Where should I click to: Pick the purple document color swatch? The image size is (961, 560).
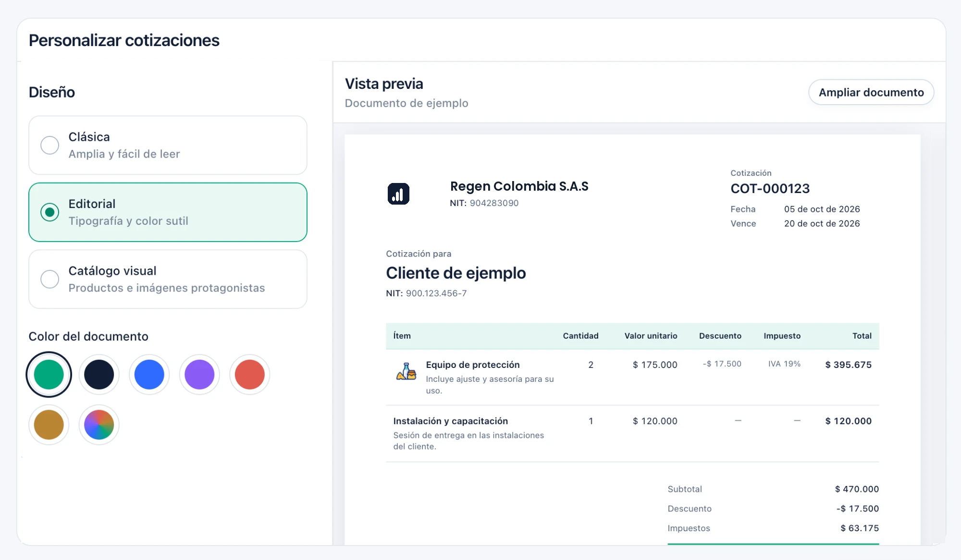point(199,375)
